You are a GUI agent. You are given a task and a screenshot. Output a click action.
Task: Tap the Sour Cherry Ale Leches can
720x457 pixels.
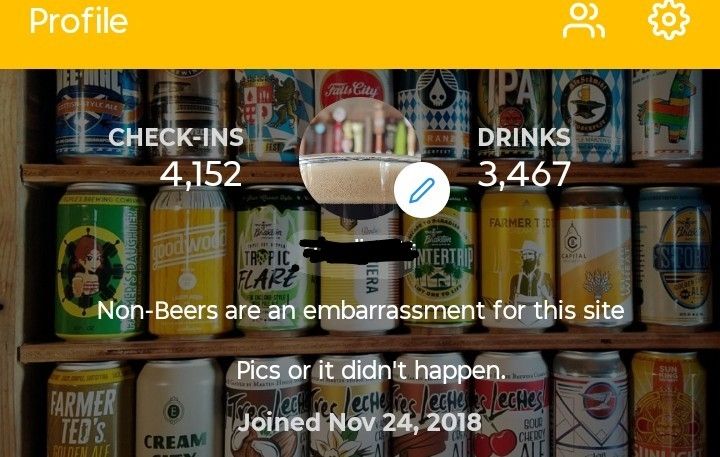click(x=511, y=406)
